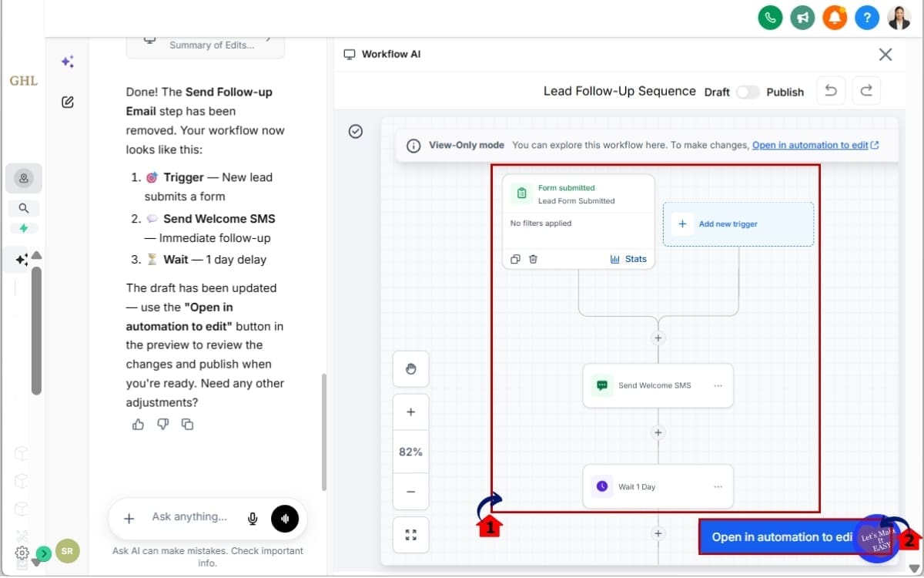Open Wait 1 Day options menu
Viewport: 924px width, 578px height.
[718, 486]
